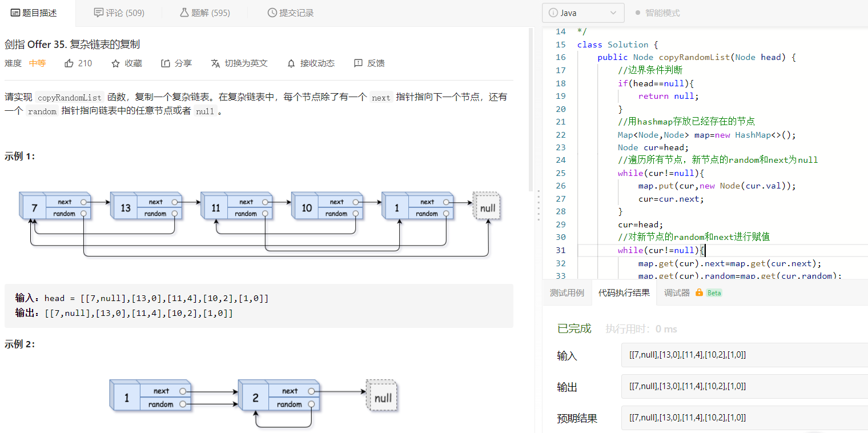Screen dimensions: 868x433
Task: Click line number 31 in gutter
Action: pos(560,250)
